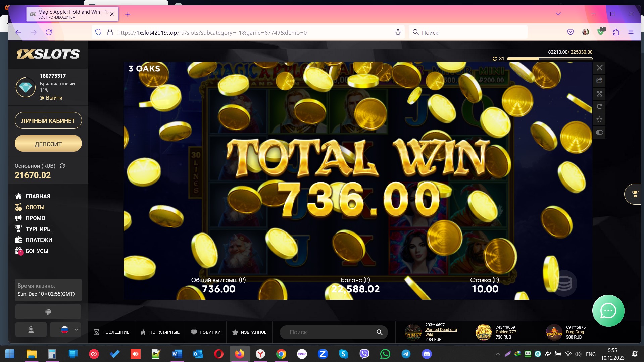Screen dimensions: 644x362
Task: Show ПОПУЛЯРНЫЕ games tab
Action: 160,332
